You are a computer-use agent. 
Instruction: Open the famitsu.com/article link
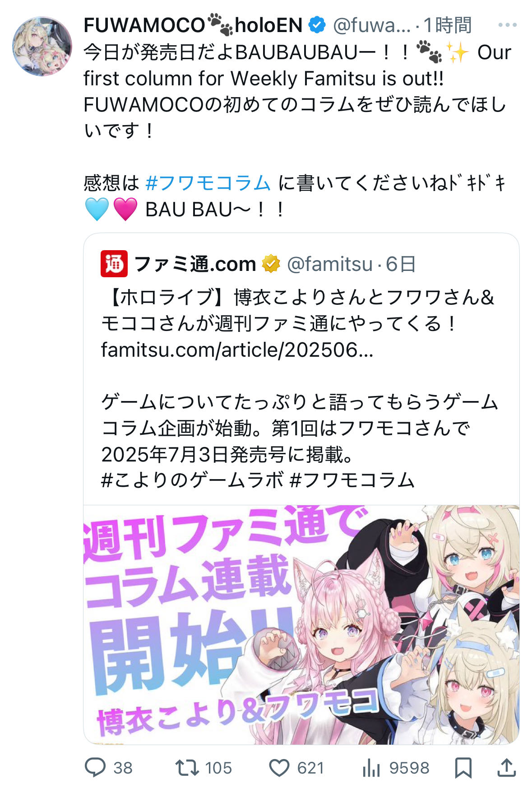click(x=237, y=350)
